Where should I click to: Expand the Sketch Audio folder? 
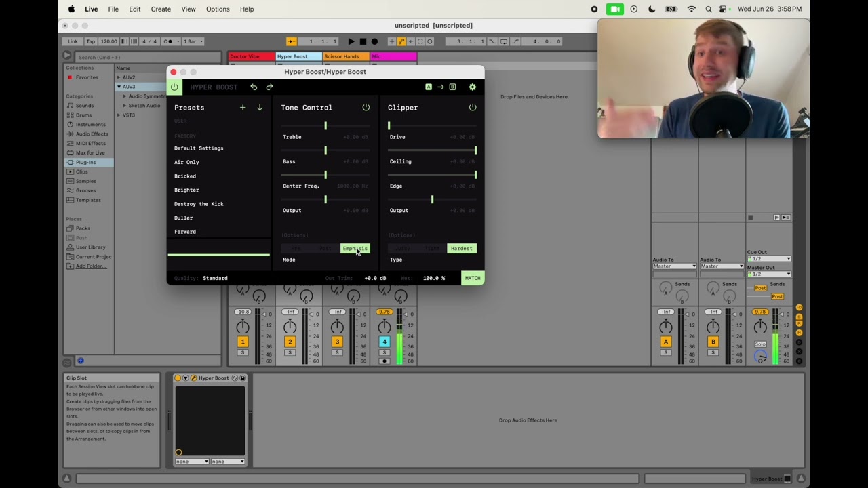point(125,106)
